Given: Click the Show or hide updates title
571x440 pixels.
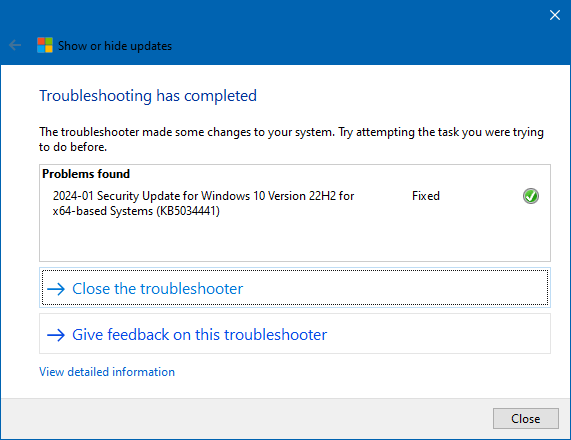Looking at the screenshot, I should pyautogui.click(x=115, y=46).
